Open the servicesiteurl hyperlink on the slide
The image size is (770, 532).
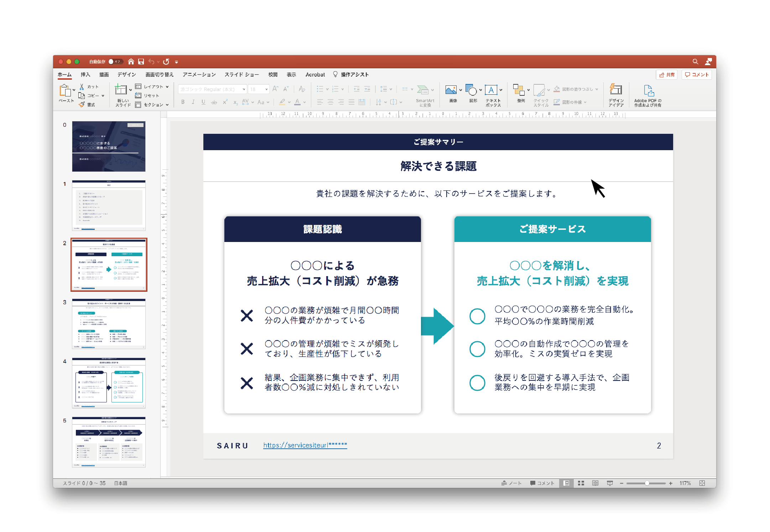[x=305, y=445]
